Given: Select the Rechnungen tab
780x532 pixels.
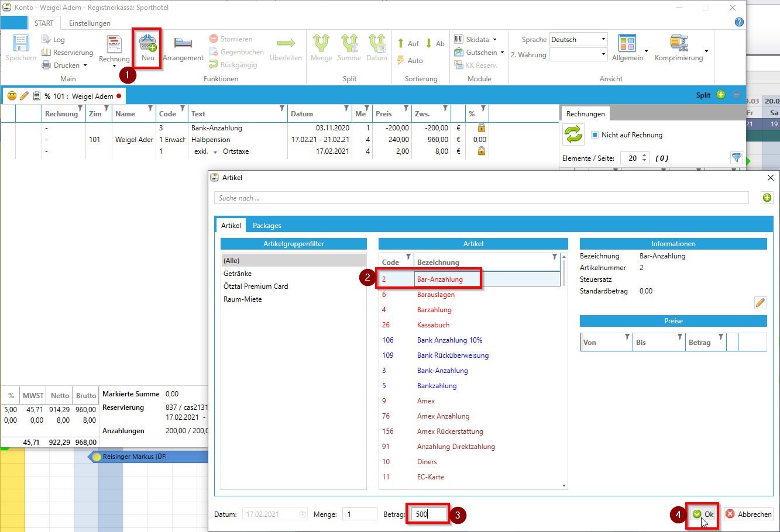Looking at the screenshot, I should pos(585,114).
